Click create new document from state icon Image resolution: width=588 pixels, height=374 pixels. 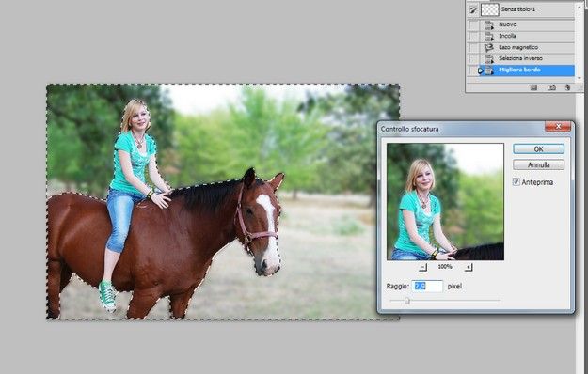point(533,87)
